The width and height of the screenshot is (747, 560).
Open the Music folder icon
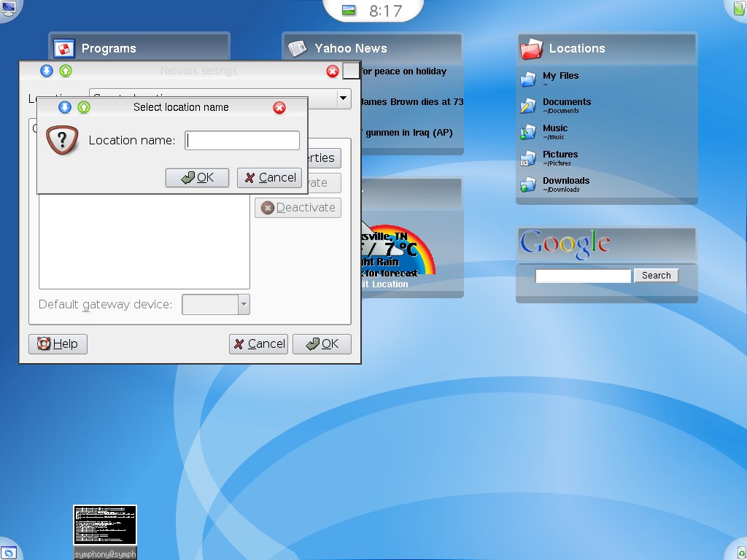[x=528, y=132]
